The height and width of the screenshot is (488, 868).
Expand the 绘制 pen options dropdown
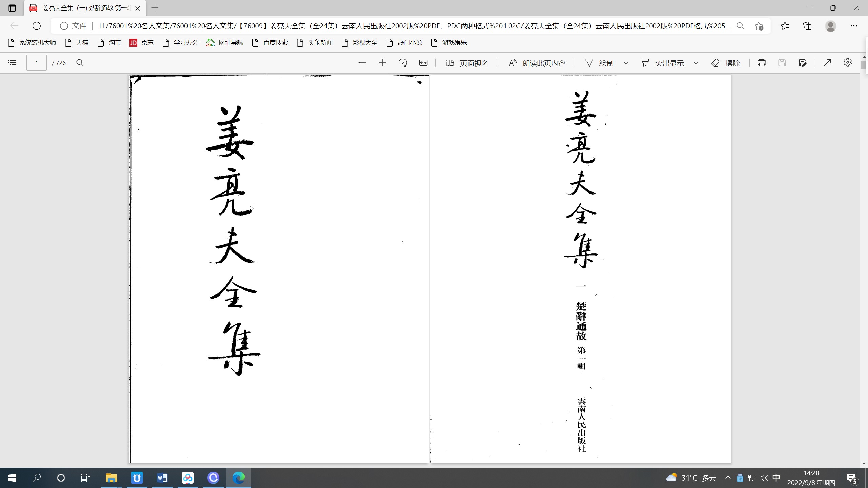pyautogui.click(x=626, y=63)
